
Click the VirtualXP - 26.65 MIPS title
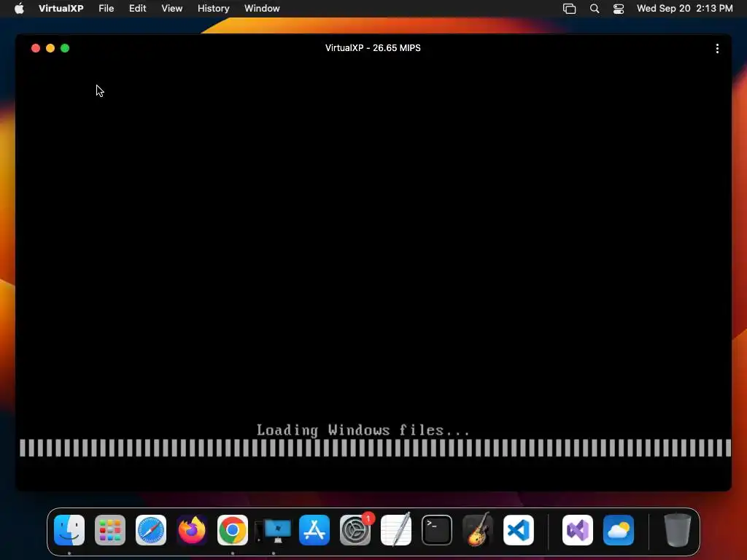pyautogui.click(x=373, y=48)
